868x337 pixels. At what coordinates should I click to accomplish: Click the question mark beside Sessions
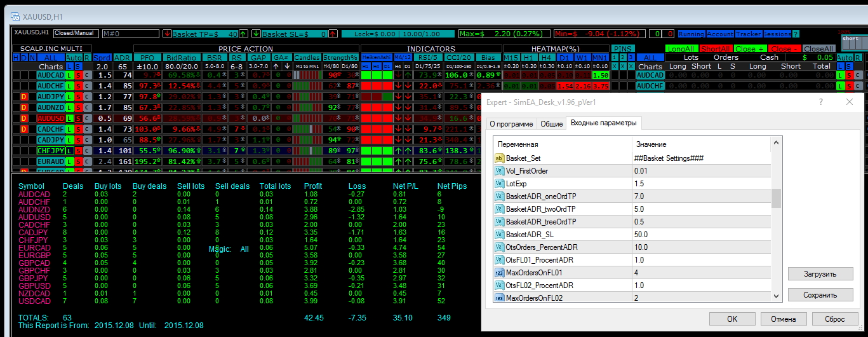pyautogui.click(x=796, y=34)
